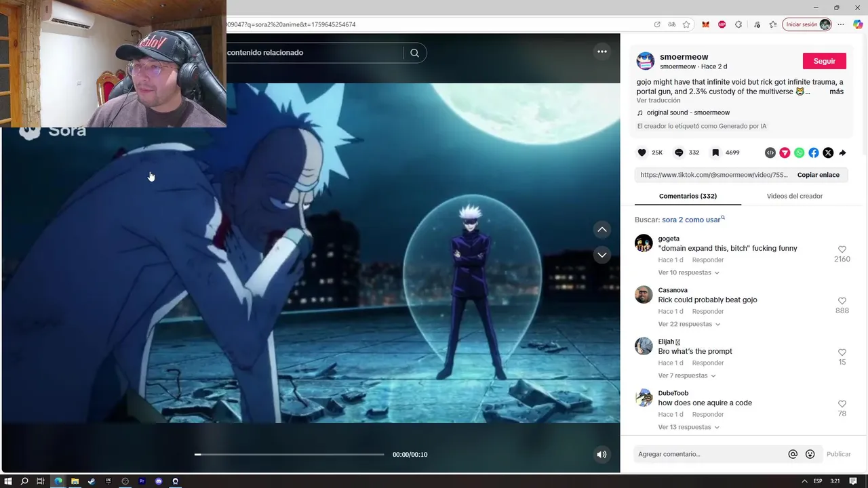
Task: Share video to Facebook
Action: point(814,153)
